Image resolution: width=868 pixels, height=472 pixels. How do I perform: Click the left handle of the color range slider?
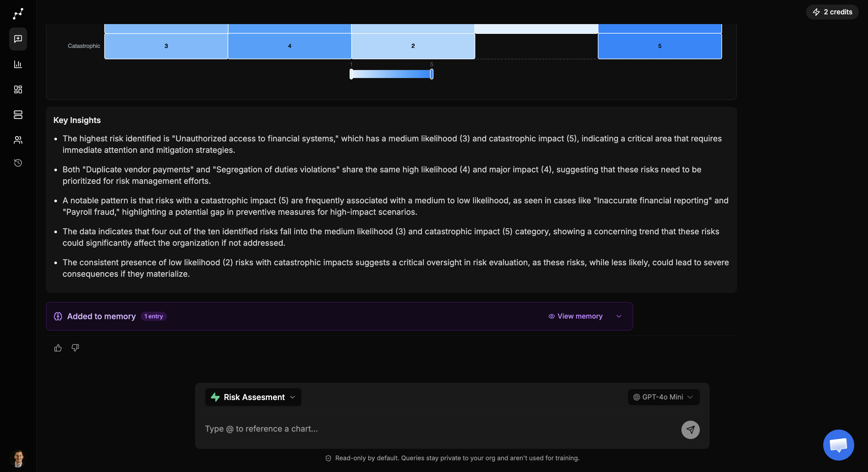click(x=351, y=74)
